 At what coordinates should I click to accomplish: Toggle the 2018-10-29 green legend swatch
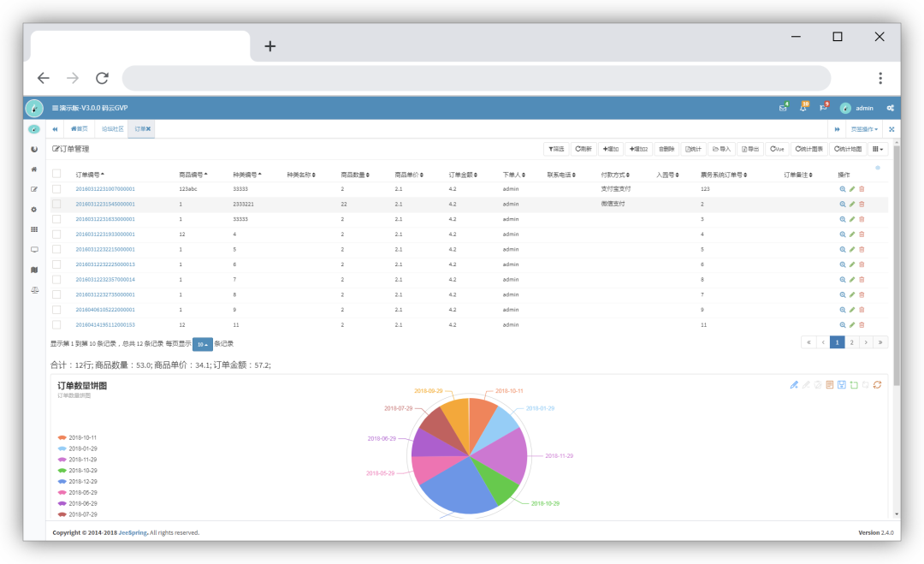point(62,471)
